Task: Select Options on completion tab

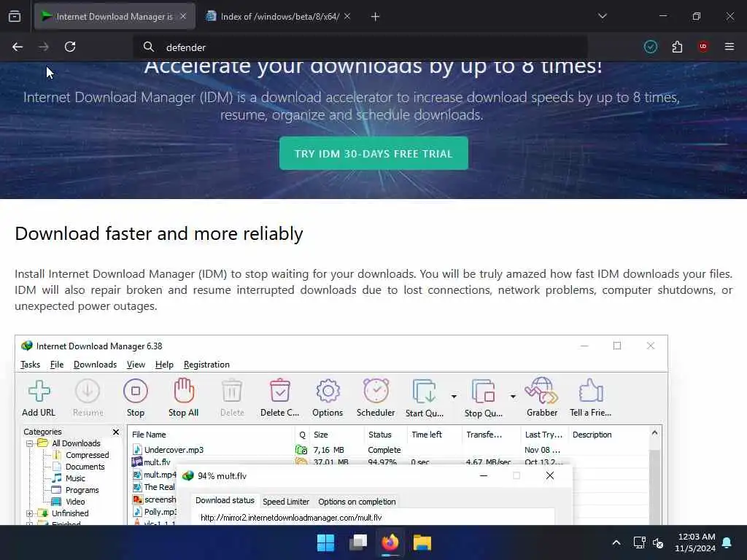Action: tap(357, 502)
